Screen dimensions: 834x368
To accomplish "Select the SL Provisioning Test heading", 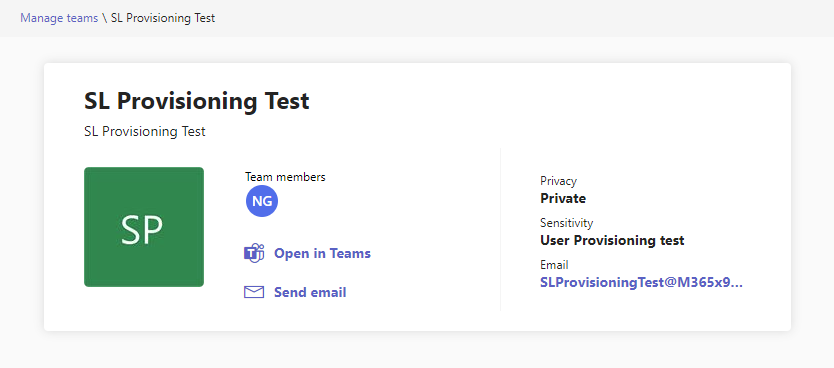I will tap(197, 101).
